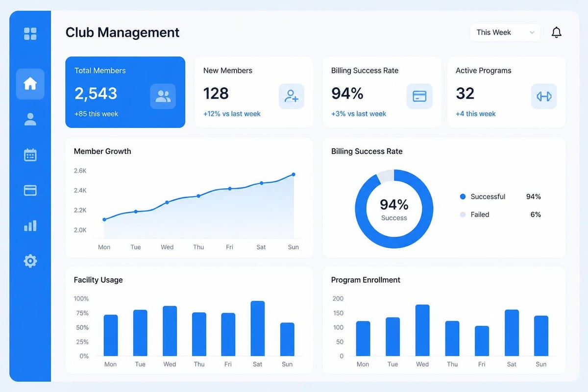The width and height of the screenshot is (588, 392).
Task: Click the 200 axis label in Program Enrollment
Action: tap(338, 298)
